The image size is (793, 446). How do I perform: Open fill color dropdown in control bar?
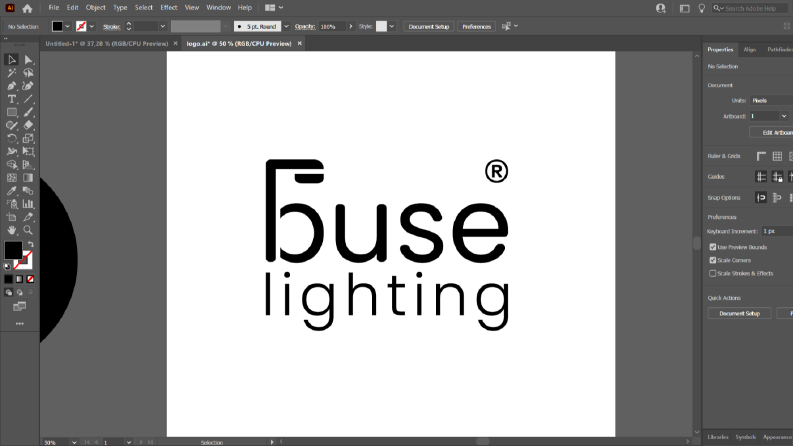coord(67,26)
